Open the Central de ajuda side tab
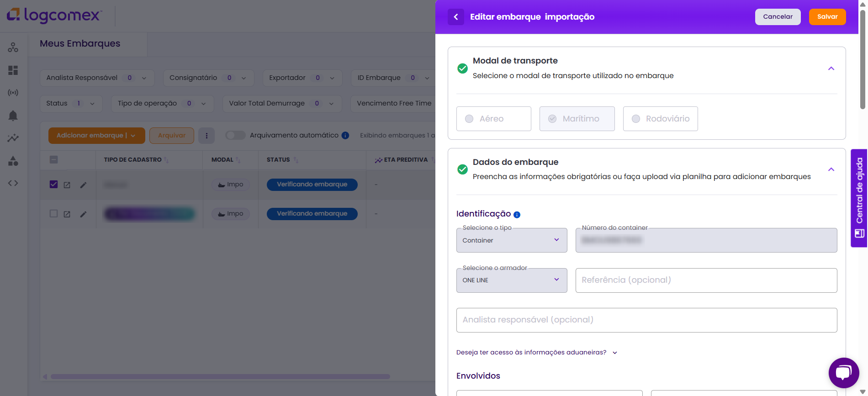Viewport: 868px width, 396px height. (859, 198)
